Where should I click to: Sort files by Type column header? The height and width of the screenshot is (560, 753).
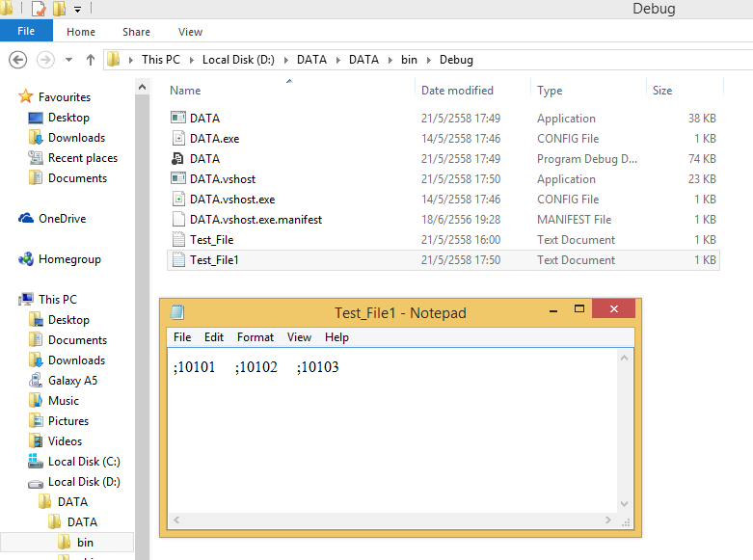tap(550, 91)
